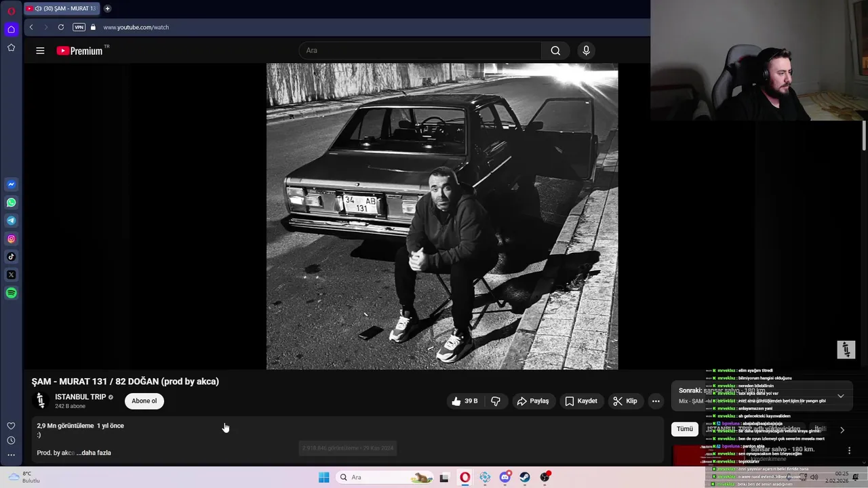Share the video with Paylaş

point(533,401)
